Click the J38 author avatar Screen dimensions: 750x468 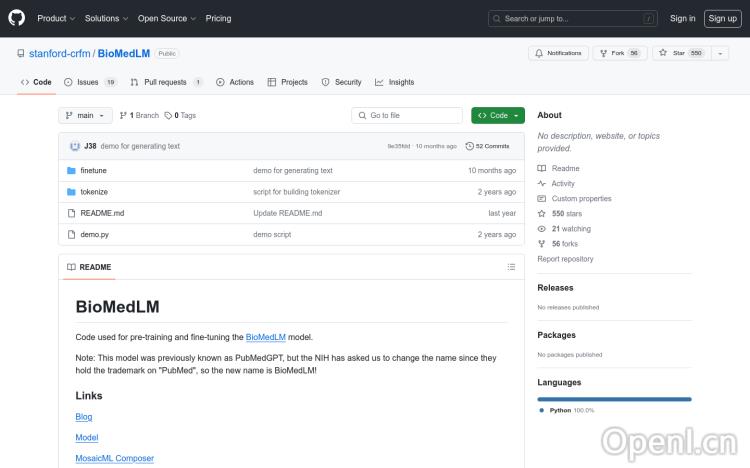(74, 146)
